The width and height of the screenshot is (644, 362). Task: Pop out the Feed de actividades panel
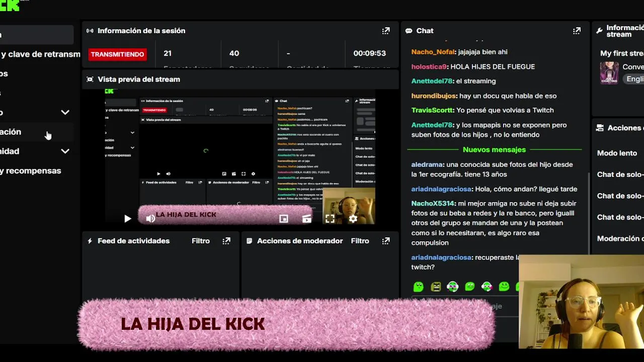226,241
